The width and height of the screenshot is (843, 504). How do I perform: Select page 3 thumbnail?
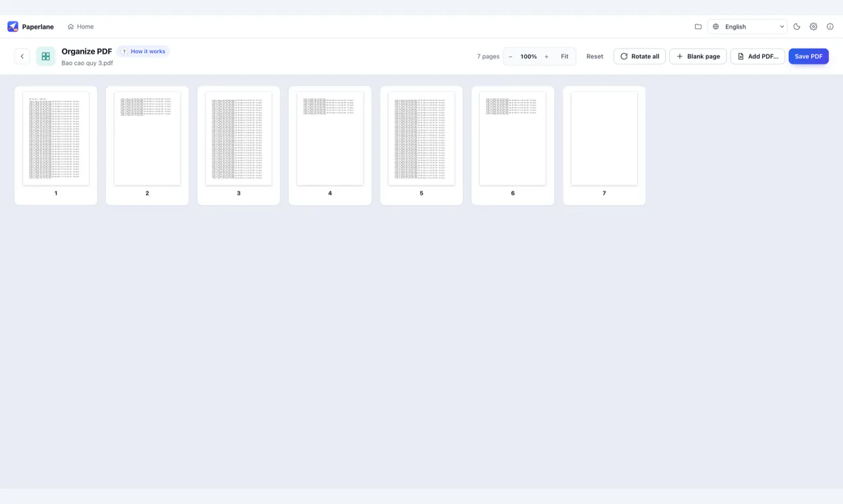238,145
